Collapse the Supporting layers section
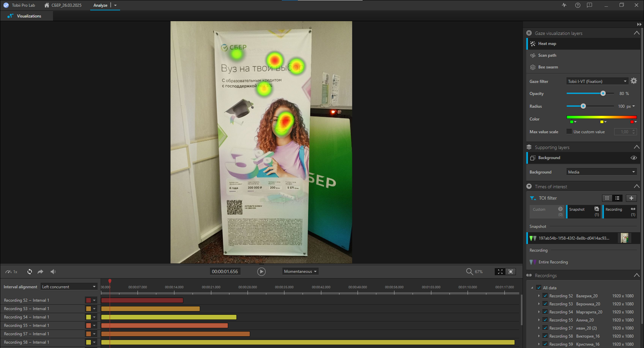The height and width of the screenshot is (348, 644). coord(636,147)
